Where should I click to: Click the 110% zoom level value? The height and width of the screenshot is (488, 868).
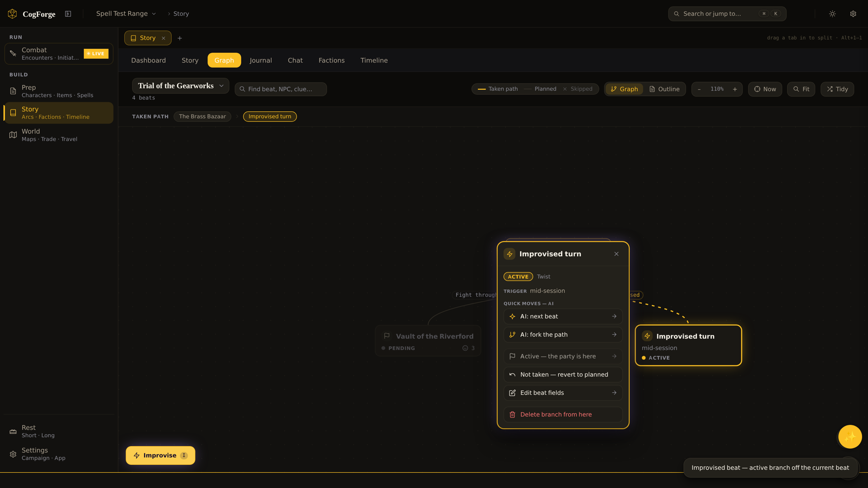click(717, 89)
